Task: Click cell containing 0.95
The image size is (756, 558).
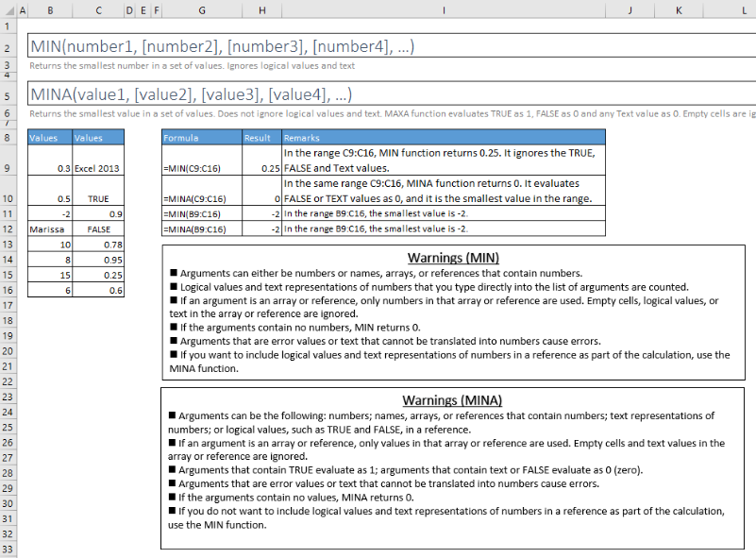Action: pos(98,260)
